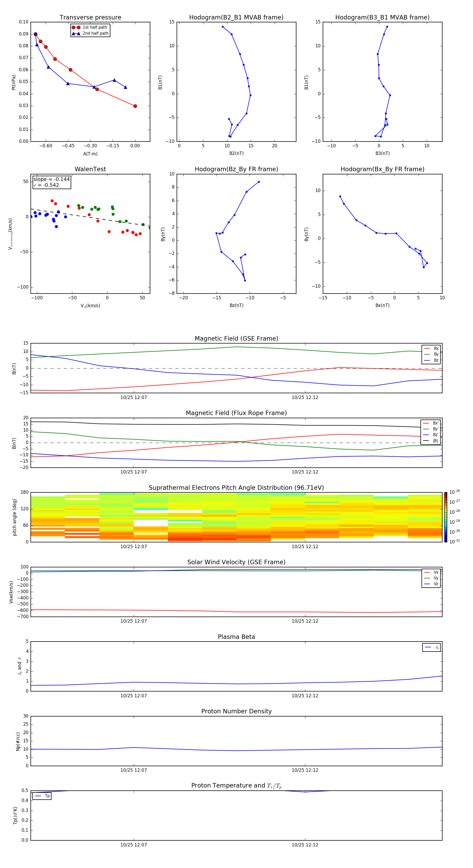Click the 'Hodogram(Bx_By FR frame)' title
Screen dimensions: 473x868
pyautogui.click(x=382, y=169)
